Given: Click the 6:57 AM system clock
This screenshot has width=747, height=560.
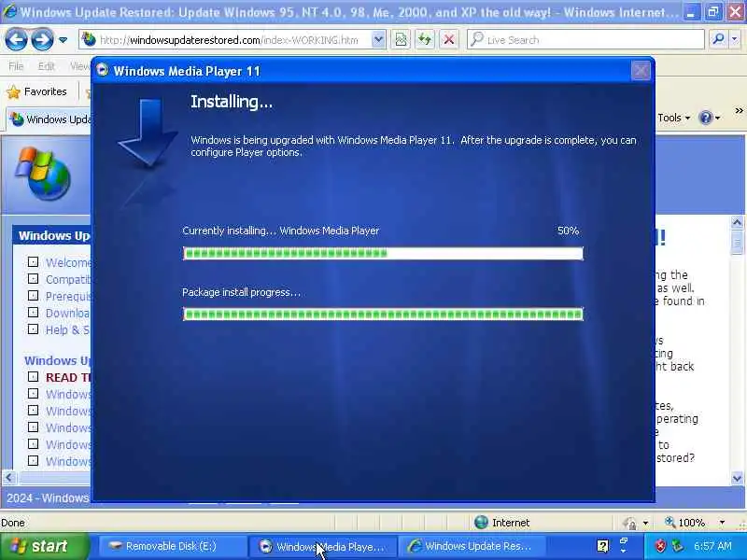Looking at the screenshot, I should coord(712,546).
